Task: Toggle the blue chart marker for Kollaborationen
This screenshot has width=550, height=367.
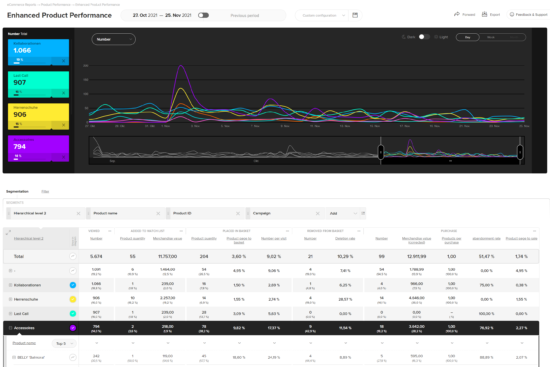Action: 73,285
